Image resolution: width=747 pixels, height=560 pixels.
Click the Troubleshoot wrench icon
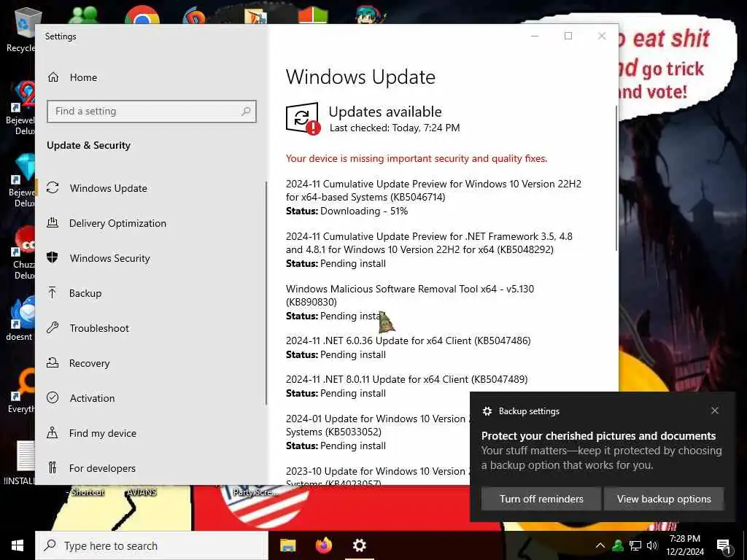[53, 327]
